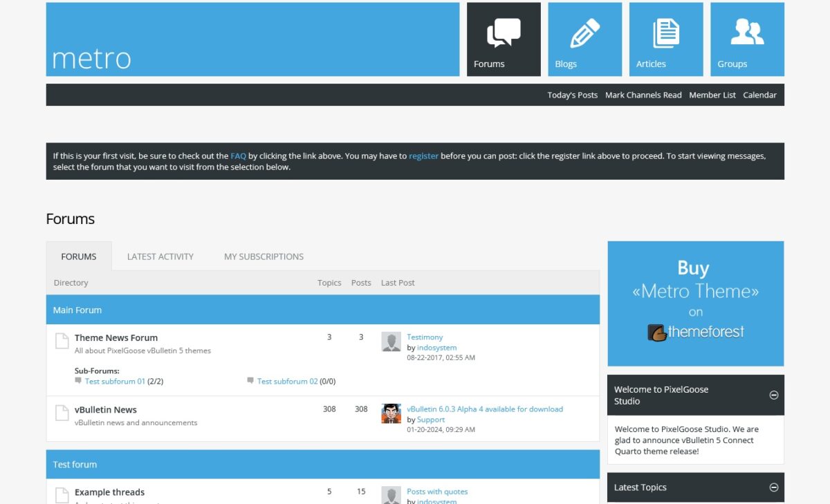Screen dimensions: 830x504
Task: Open Articles using the document icon
Action: (x=665, y=30)
